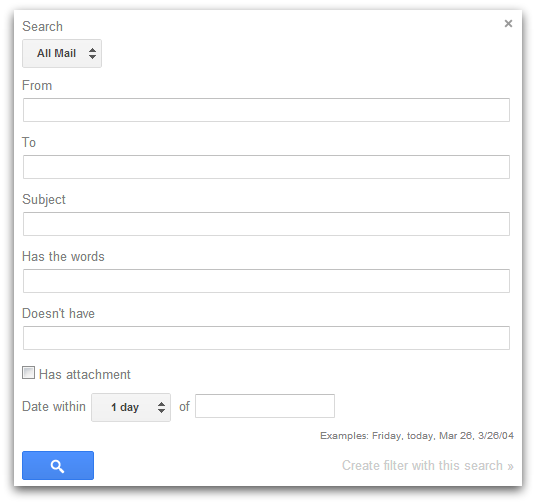Image resolution: width=536 pixels, height=504 pixels.
Task: Focus the From text field
Action: (x=266, y=110)
